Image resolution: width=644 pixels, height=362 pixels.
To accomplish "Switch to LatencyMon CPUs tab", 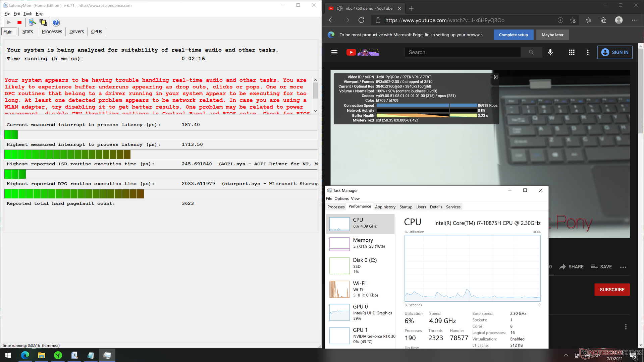I will coord(97,32).
